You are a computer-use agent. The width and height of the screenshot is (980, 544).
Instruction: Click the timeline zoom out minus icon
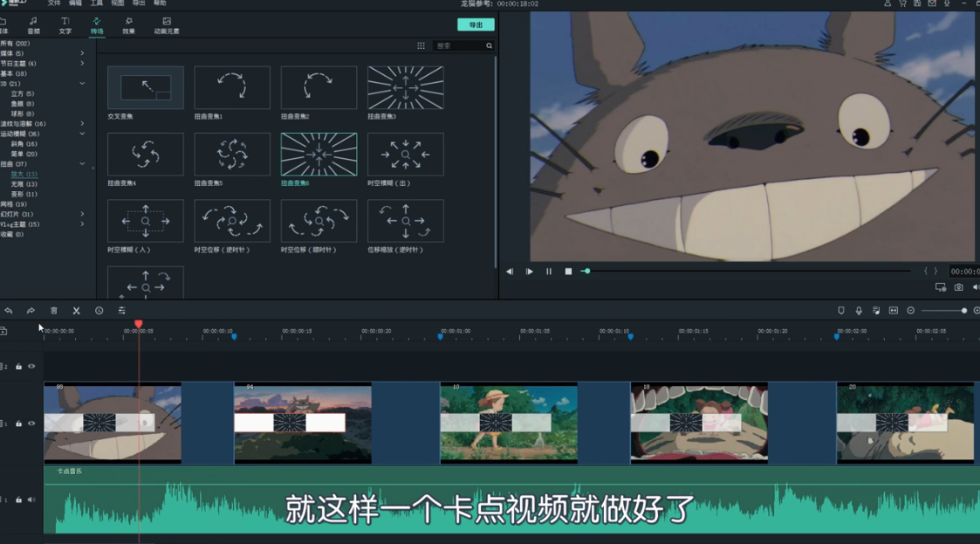[911, 310]
